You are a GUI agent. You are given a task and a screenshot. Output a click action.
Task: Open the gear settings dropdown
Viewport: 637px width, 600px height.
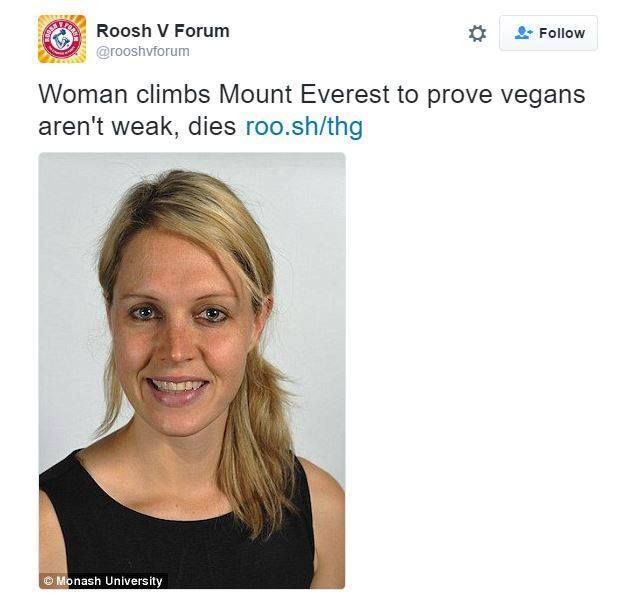477,33
